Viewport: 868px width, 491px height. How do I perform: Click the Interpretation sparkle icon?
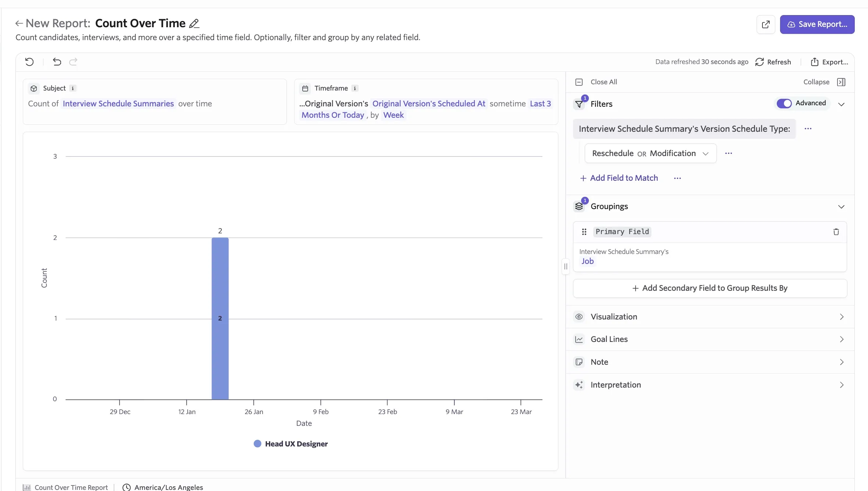579,385
